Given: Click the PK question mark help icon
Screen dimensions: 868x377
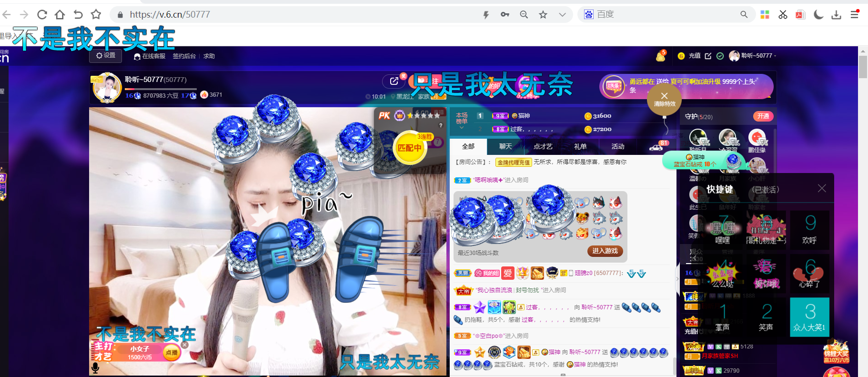Looking at the screenshot, I should [x=441, y=125].
